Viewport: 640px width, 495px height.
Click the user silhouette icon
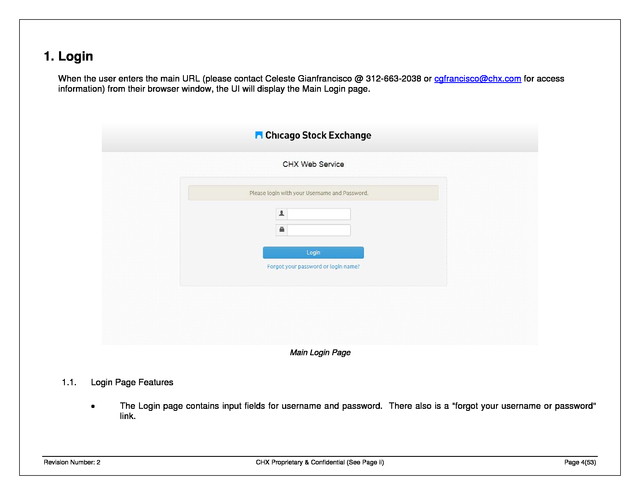point(281,213)
